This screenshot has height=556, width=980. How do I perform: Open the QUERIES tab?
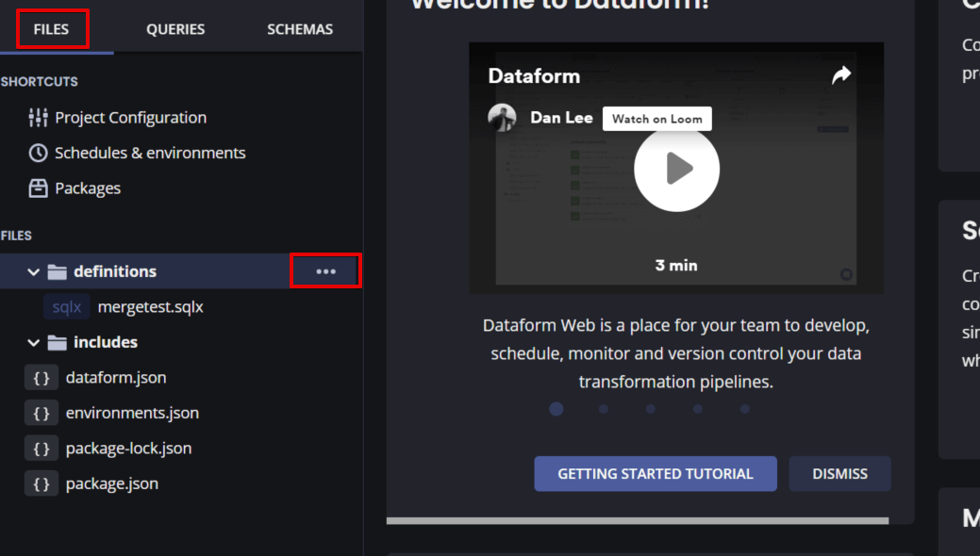175,29
